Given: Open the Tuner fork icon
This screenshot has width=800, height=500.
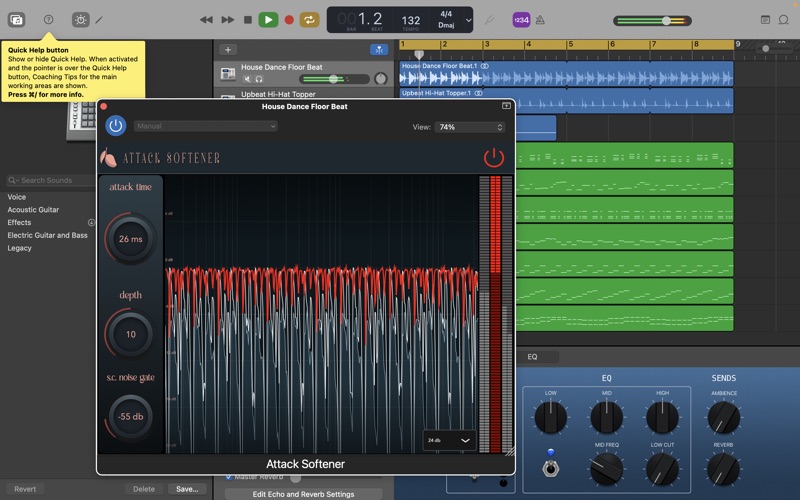Looking at the screenshot, I should [x=489, y=20].
